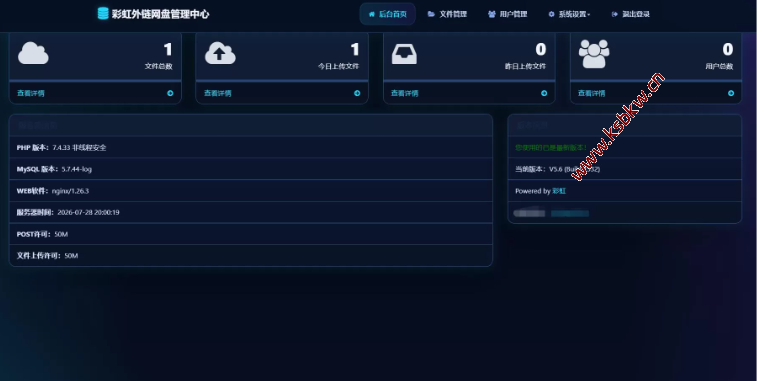764x381 pixels.
Task: Click the arrow circle icon in 昨日上传文件 card
Action: coord(544,93)
